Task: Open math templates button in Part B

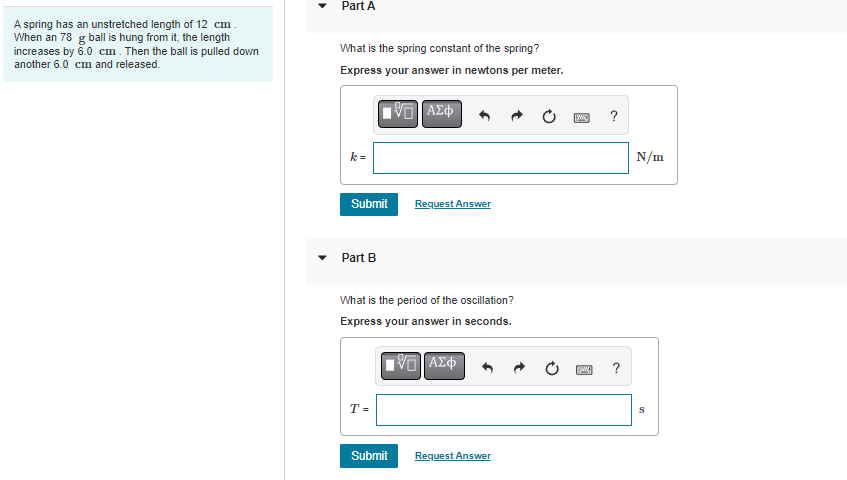Action: [x=400, y=366]
